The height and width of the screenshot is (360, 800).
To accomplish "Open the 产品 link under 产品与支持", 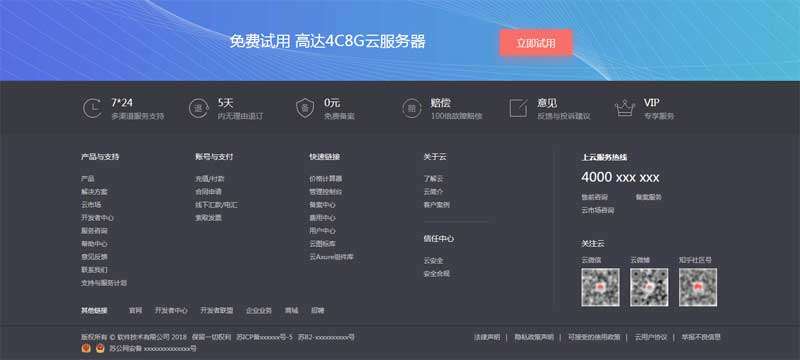I will pyautogui.click(x=87, y=179).
